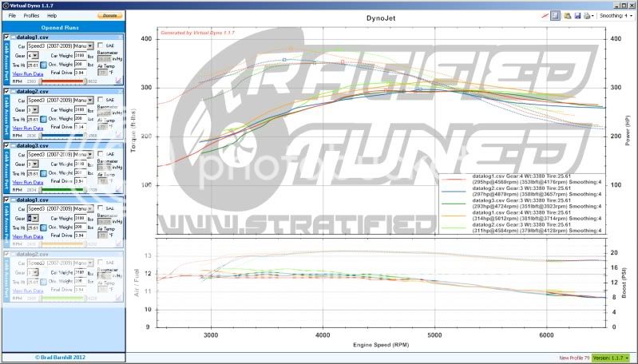
Task: Click graph icon in red-slider datalog1 run
Action: pos(118,81)
